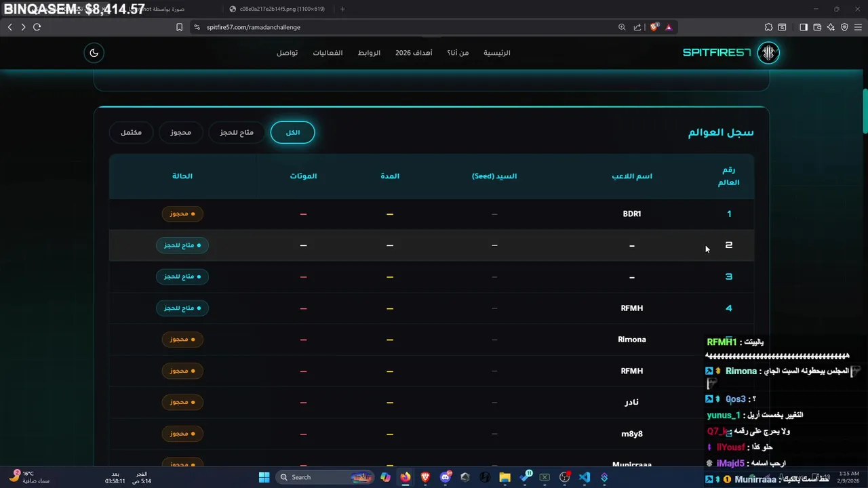Open the extensions puzzle icon
The image size is (868, 488).
click(768, 27)
